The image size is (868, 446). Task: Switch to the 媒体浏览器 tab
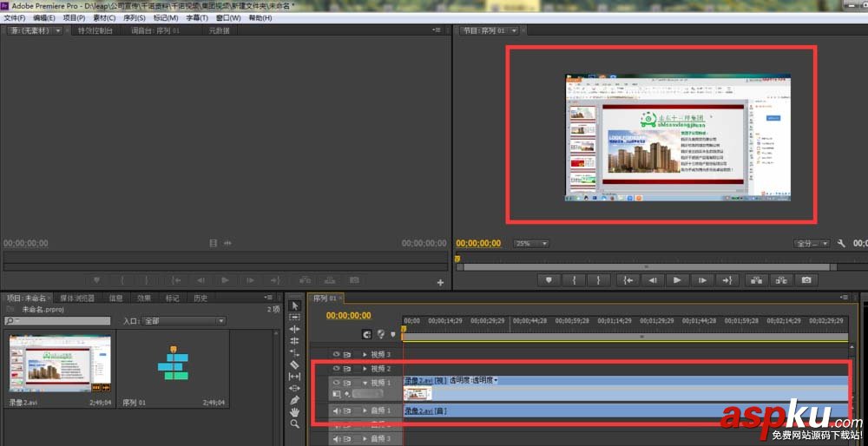(77, 298)
